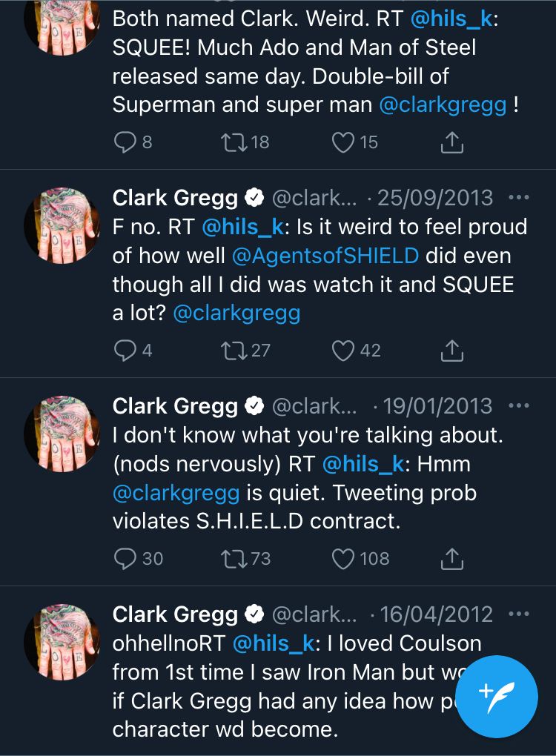
Task: Like the 25/09/2013 AgentsofSHIELD tweet
Action: (342, 351)
